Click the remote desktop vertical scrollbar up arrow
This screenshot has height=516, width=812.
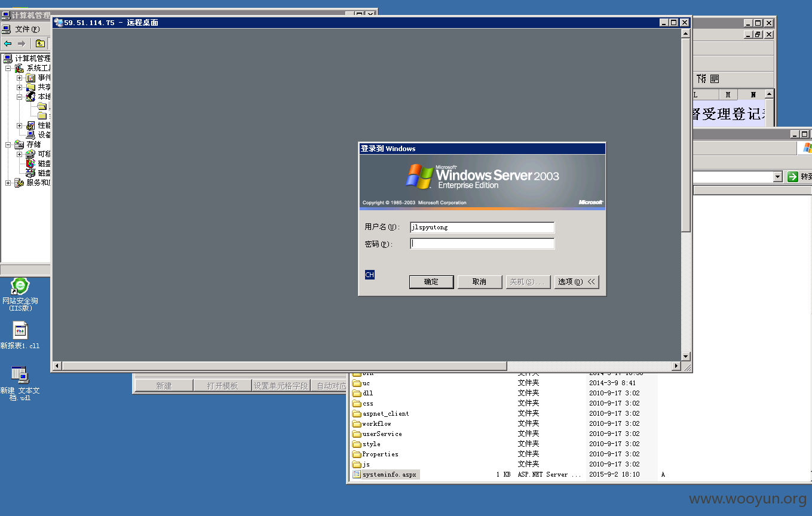[685, 33]
